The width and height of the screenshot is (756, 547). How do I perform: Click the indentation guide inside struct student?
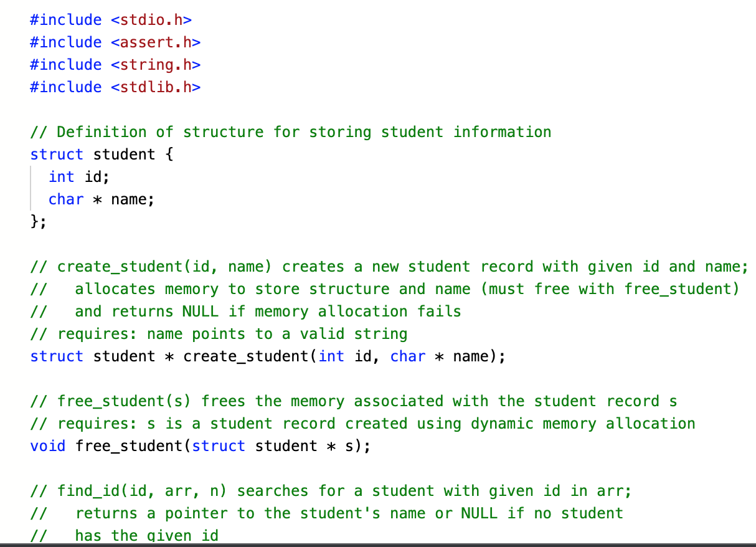point(31,187)
